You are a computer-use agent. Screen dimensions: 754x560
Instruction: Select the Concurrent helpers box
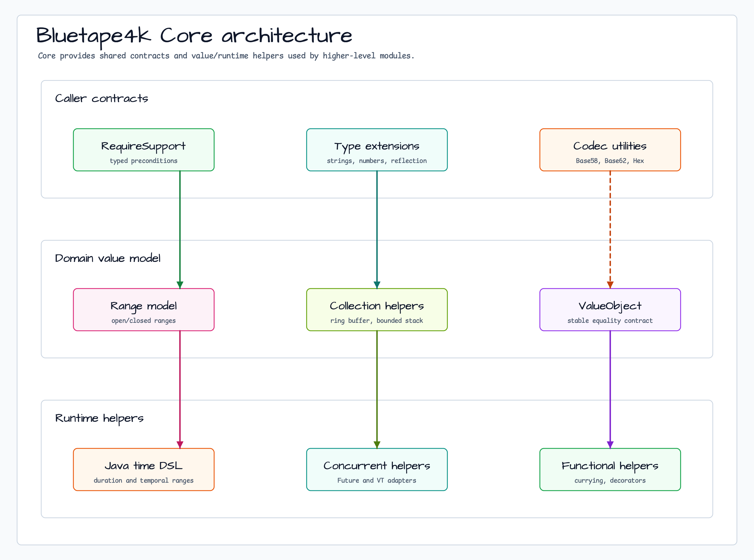pos(377,470)
